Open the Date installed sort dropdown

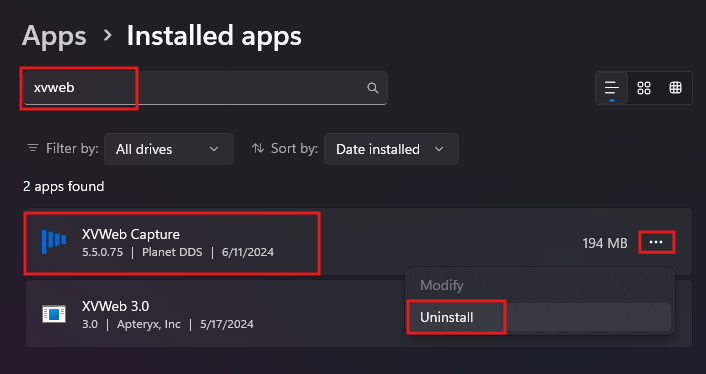click(391, 149)
